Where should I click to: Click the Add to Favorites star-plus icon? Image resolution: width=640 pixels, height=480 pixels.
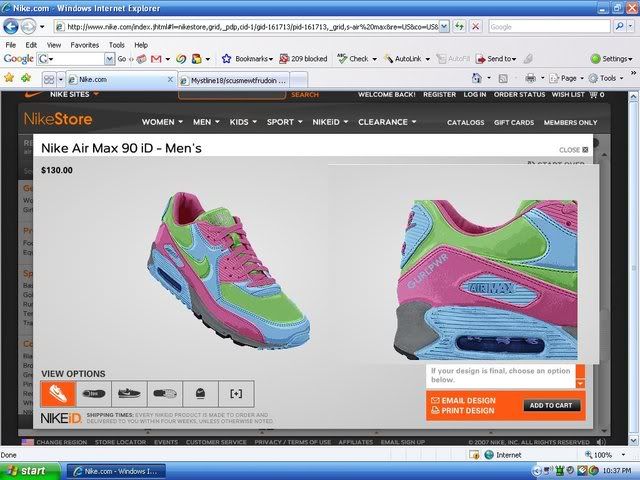[26, 78]
